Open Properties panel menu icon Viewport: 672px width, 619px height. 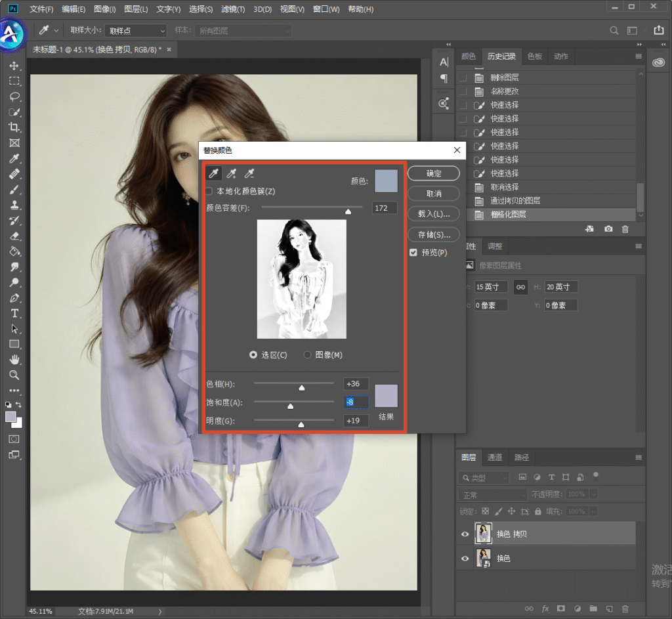pyautogui.click(x=639, y=246)
